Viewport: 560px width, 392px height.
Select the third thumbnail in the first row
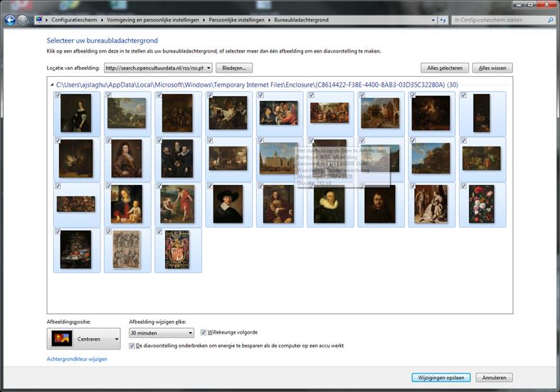177,113
